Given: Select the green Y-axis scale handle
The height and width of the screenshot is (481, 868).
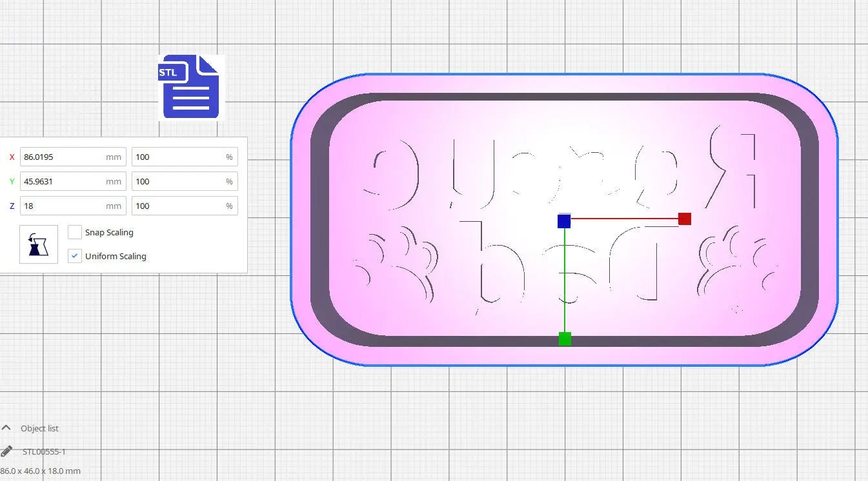Looking at the screenshot, I should (x=565, y=339).
